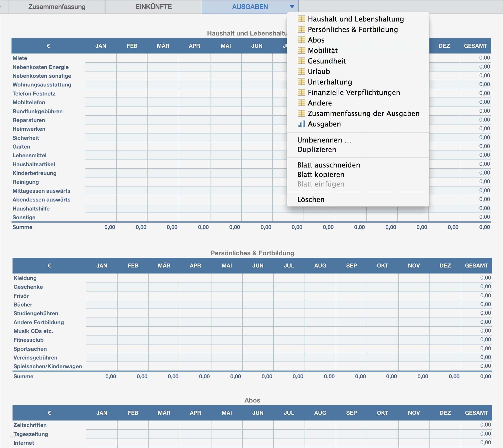Click the Andere sheet icon

pyautogui.click(x=301, y=103)
